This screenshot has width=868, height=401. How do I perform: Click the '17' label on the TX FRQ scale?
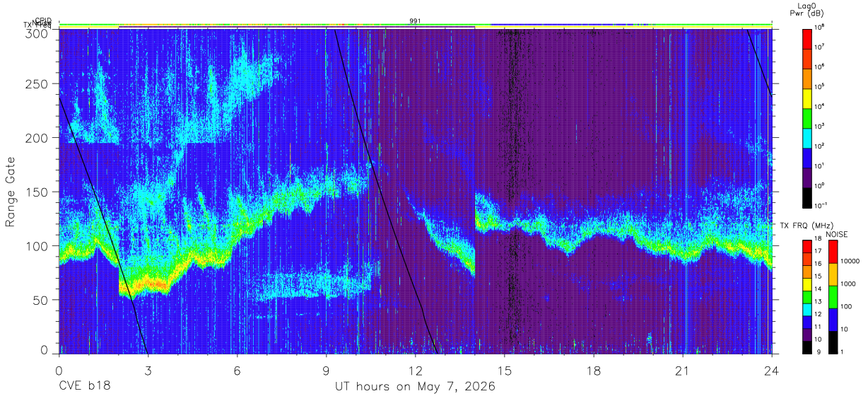click(819, 252)
